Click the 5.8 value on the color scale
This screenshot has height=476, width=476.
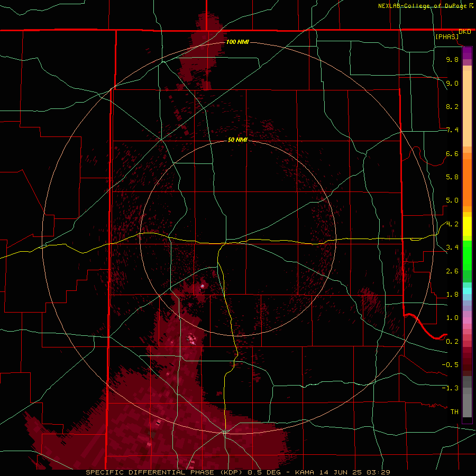coord(452,177)
